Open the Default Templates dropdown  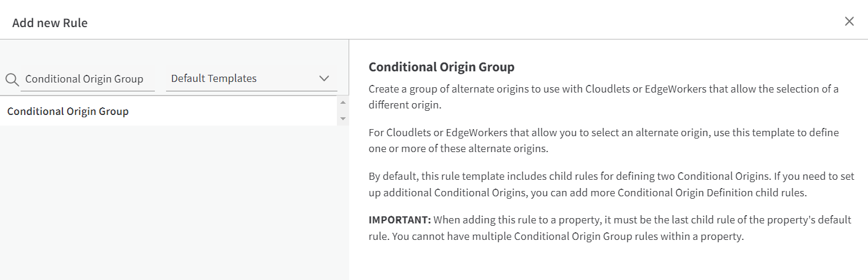[241, 78]
